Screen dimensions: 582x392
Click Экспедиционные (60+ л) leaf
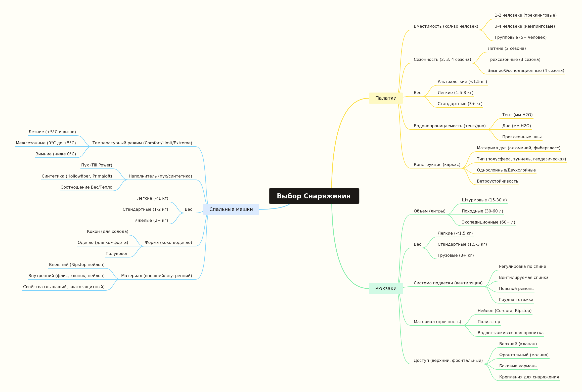488,222
